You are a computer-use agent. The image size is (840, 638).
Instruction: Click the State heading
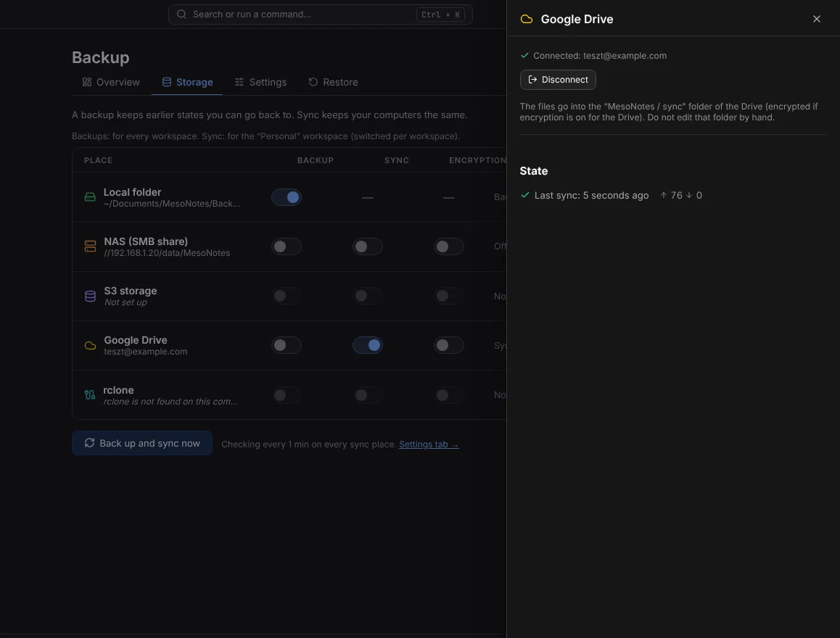pyautogui.click(x=534, y=171)
